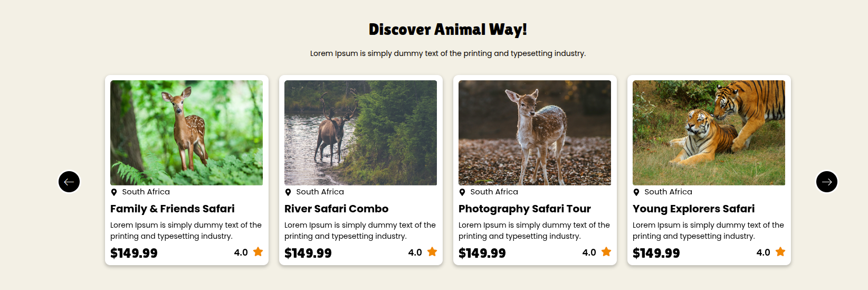The width and height of the screenshot is (868, 290).
Task: Click the Discover Animal Way! heading
Action: [x=447, y=30]
